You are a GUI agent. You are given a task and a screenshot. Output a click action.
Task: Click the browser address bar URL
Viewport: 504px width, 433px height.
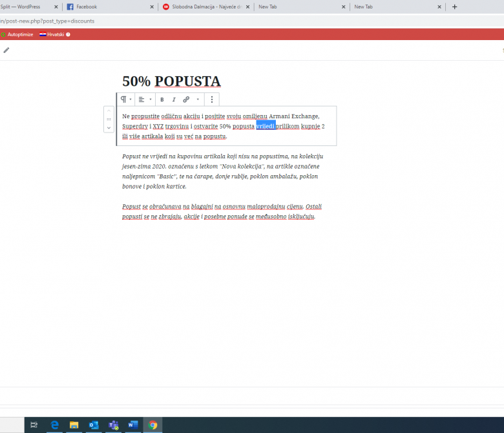[x=47, y=21]
